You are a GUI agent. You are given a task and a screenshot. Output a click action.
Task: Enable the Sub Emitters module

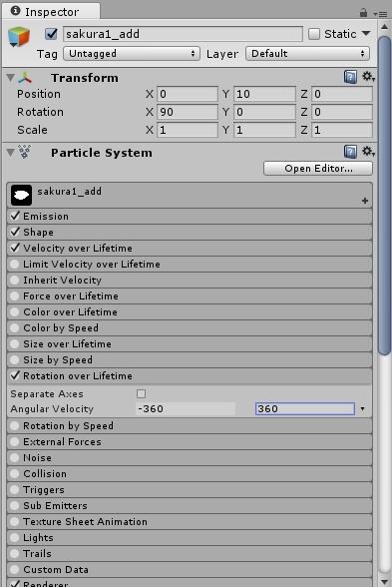[15, 505]
